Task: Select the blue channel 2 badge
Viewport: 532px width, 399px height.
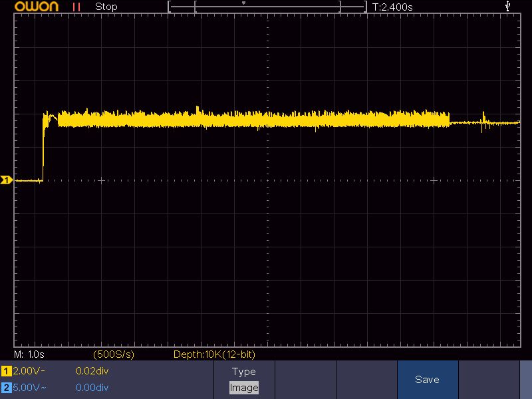Action: pyautogui.click(x=7, y=387)
